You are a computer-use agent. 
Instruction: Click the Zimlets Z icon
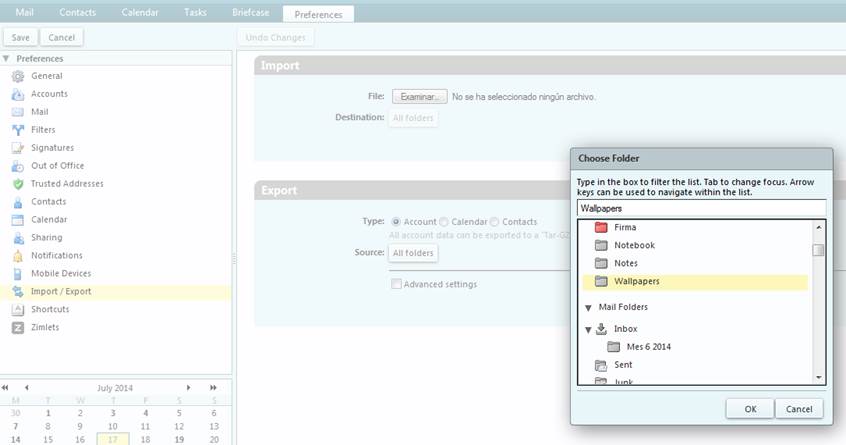coord(18,327)
